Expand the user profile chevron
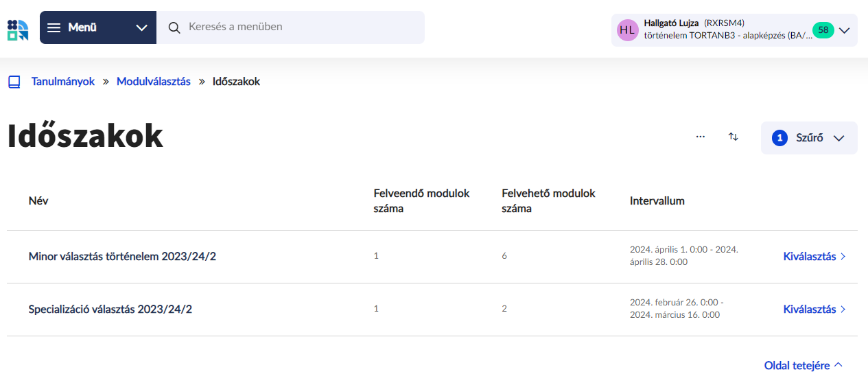This screenshot has width=868, height=383. click(x=845, y=30)
